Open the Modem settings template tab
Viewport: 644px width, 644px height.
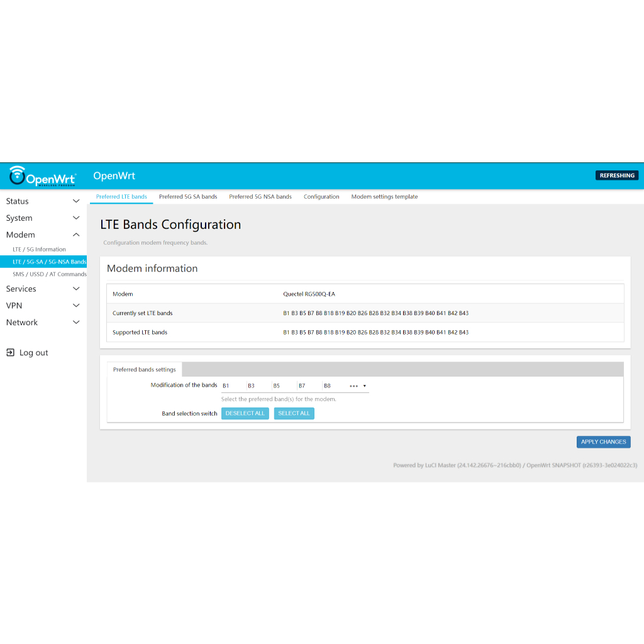pyautogui.click(x=384, y=197)
